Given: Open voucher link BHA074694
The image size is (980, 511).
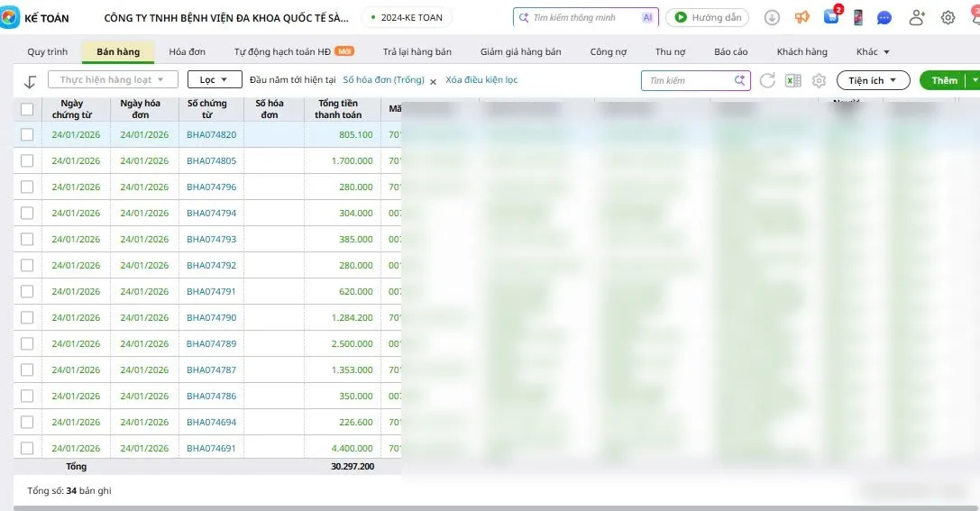Looking at the screenshot, I should 211,422.
